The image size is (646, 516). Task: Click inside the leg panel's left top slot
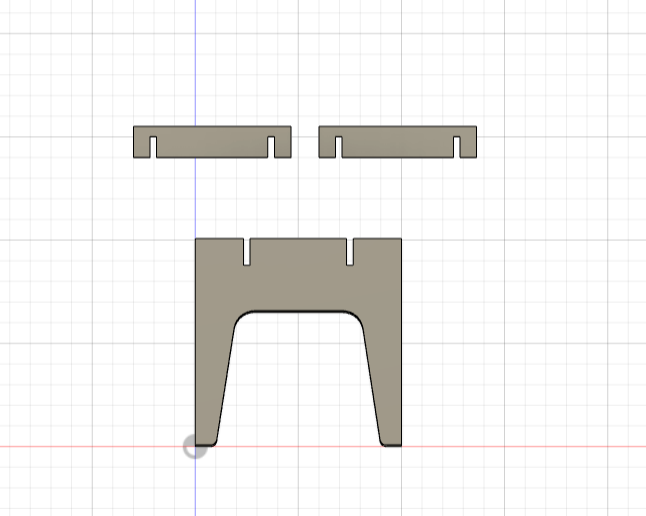coord(247,251)
